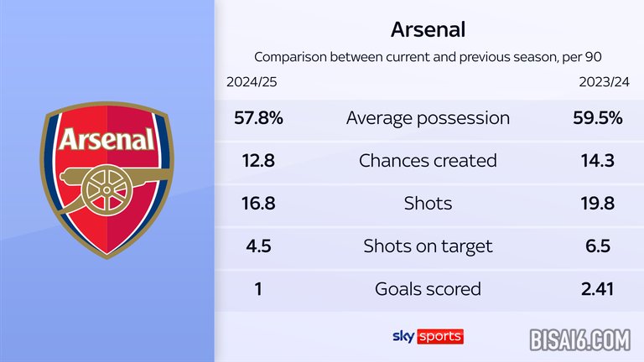Click the Average possession row label
Image resolution: width=644 pixels, height=362 pixels.
428,119
